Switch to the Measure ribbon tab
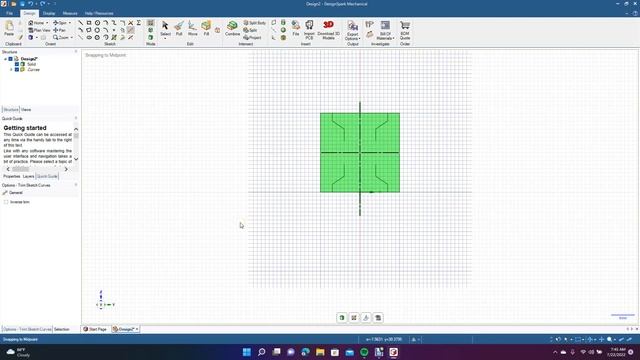640x360 pixels. click(70, 13)
